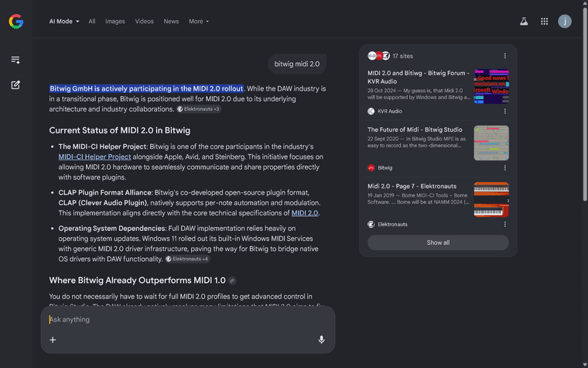Click highlighted text Bitwig GmbH is actively participating
Viewport: 588px width, 368px height.
click(x=146, y=89)
